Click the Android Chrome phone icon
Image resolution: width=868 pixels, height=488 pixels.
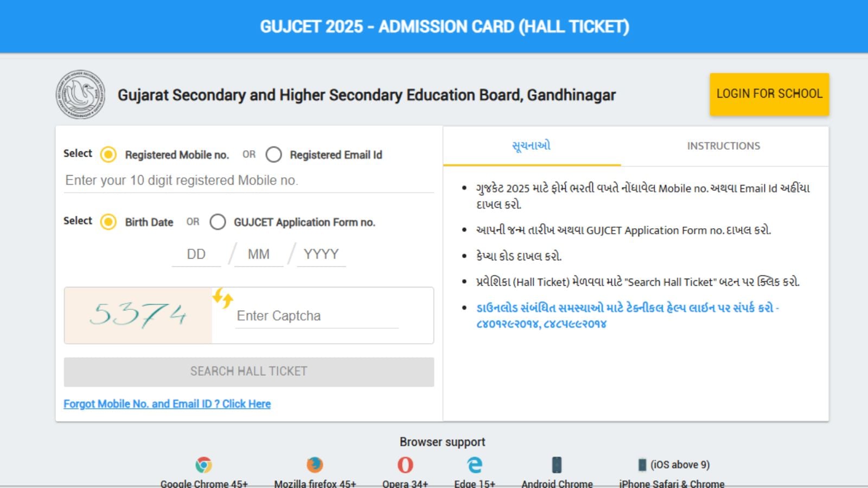coord(557,465)
